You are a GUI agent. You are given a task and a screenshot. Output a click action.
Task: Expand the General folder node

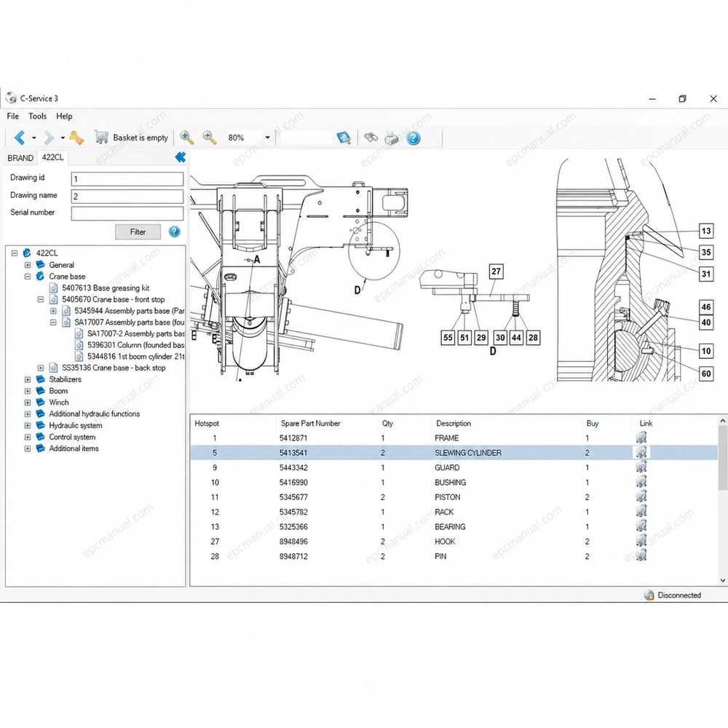pyautogui.click(x=28, y=265)
